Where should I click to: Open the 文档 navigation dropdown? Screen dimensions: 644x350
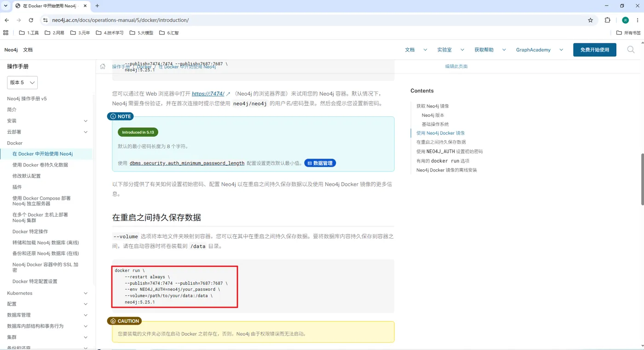[x=416, y=50]
